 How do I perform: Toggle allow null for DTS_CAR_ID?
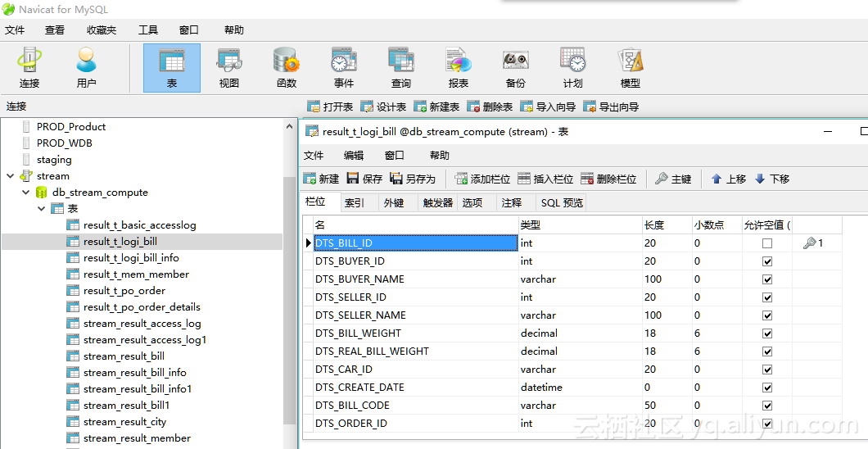click(766, 370)
